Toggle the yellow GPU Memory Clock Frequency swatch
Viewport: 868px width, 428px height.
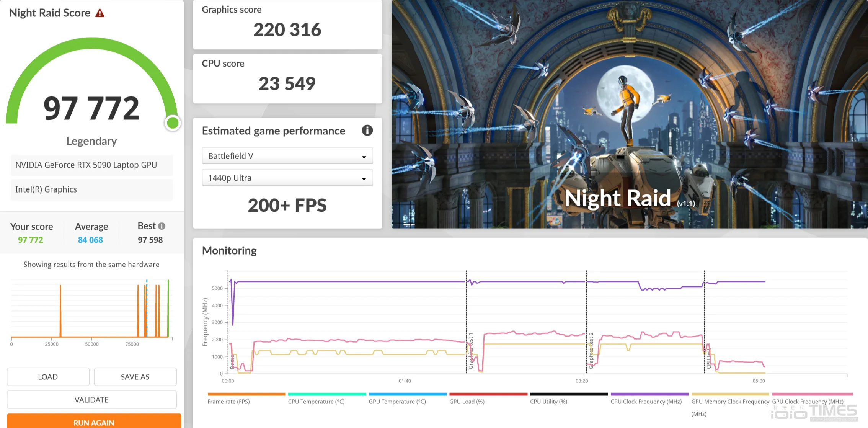click(x=730, y=394)
